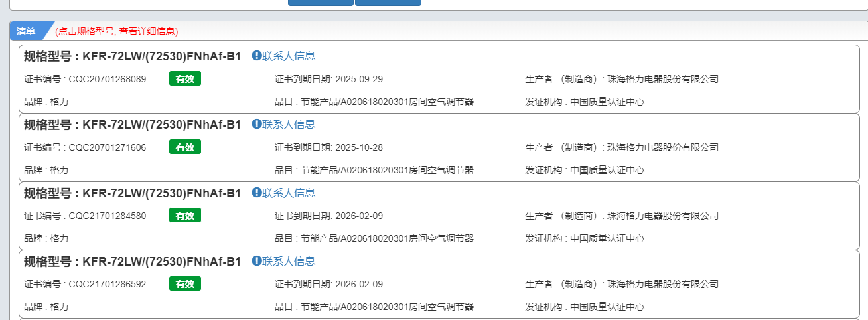Open 联系人信息 for certificate CQC20701271606
Viewport: 868px width, 320px height.
pyautogui.click(x=289, y=125)
